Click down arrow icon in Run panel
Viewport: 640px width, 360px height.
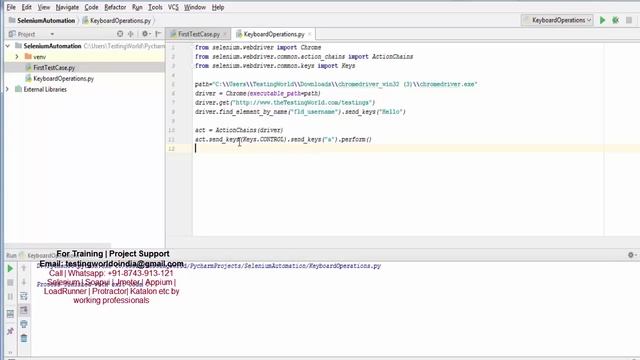(24, 282)
